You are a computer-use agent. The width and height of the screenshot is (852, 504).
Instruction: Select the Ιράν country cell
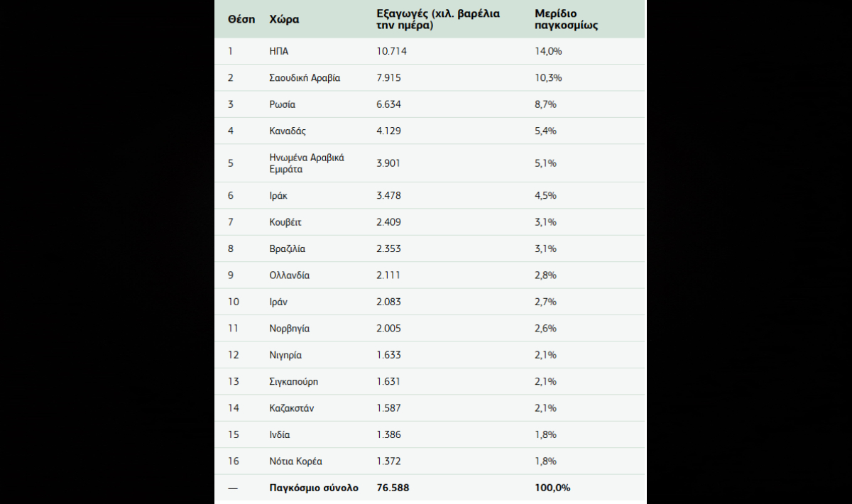(x=278, y=302)
